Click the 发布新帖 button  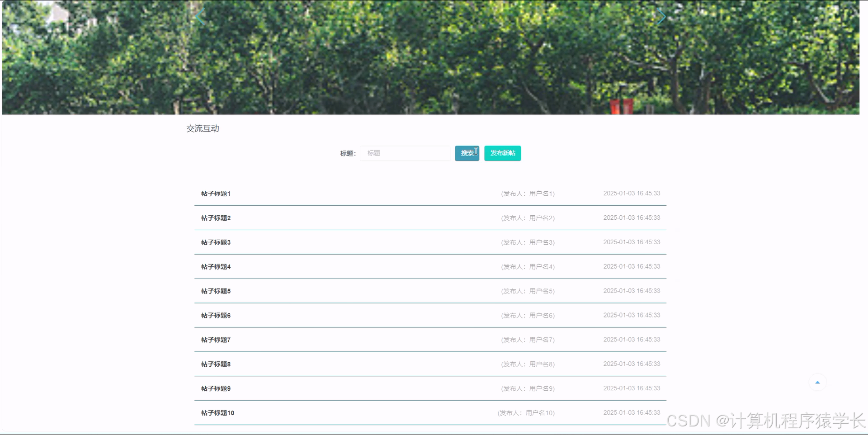pyautogui.click(x=503, y=153)
